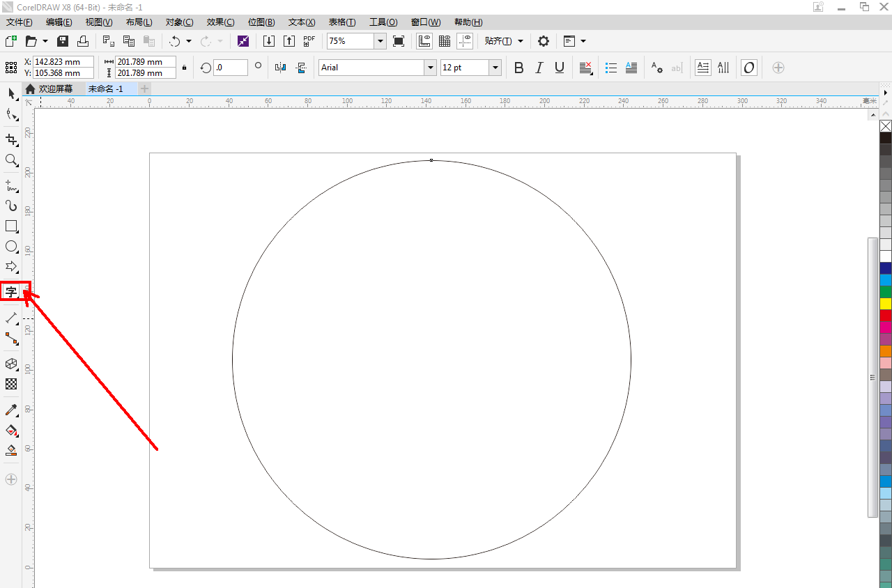
Task: Open the 效果(C) menu
Action: click(220, 22)
